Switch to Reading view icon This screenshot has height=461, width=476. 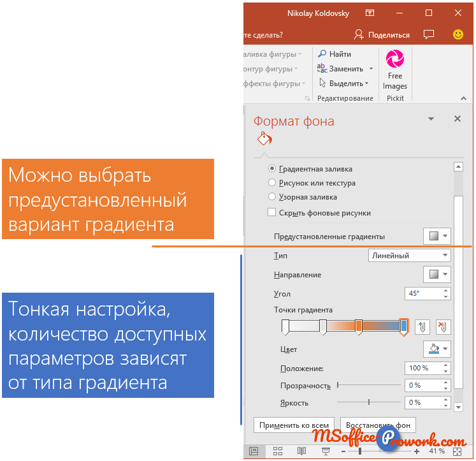[x=301, y=451]
